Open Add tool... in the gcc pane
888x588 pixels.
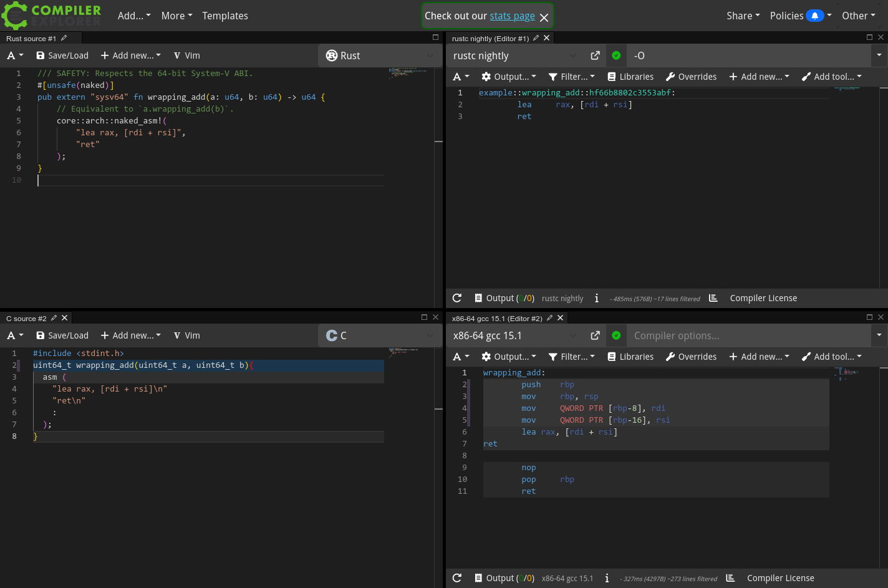tap(832, 357)
